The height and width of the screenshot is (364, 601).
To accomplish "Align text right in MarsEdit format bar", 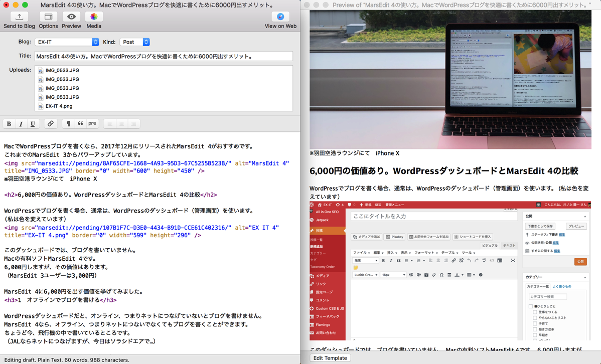I will coord(133,124).
